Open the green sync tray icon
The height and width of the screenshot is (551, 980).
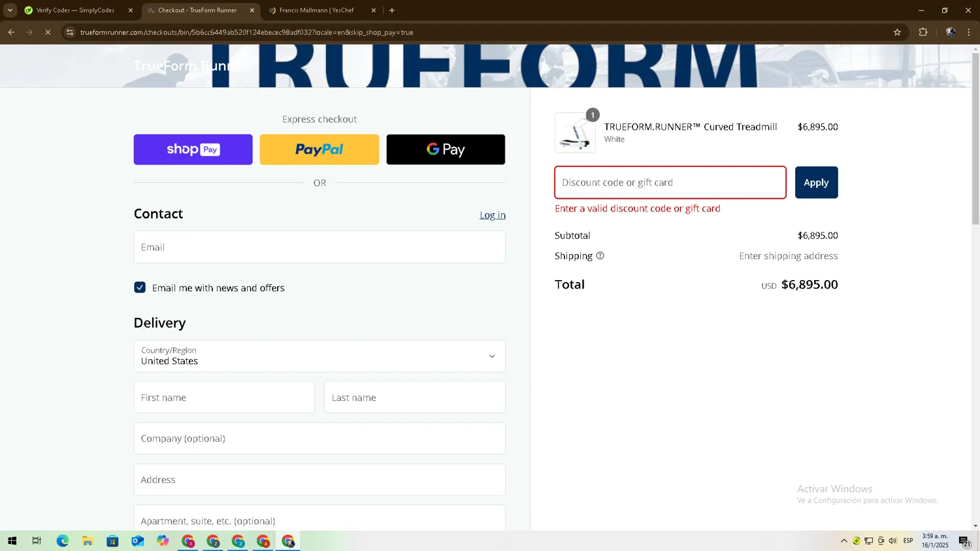856,541
